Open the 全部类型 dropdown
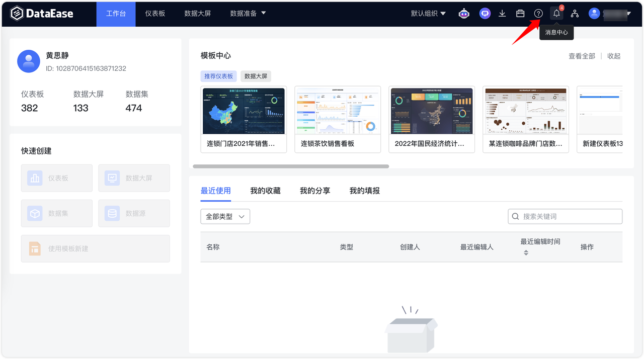 coord(225,216)
